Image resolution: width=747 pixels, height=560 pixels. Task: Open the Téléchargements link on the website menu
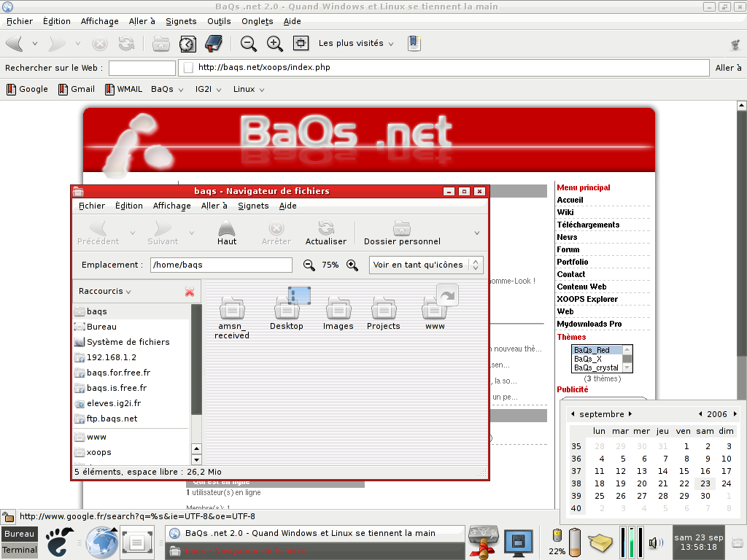click(589, 225)
